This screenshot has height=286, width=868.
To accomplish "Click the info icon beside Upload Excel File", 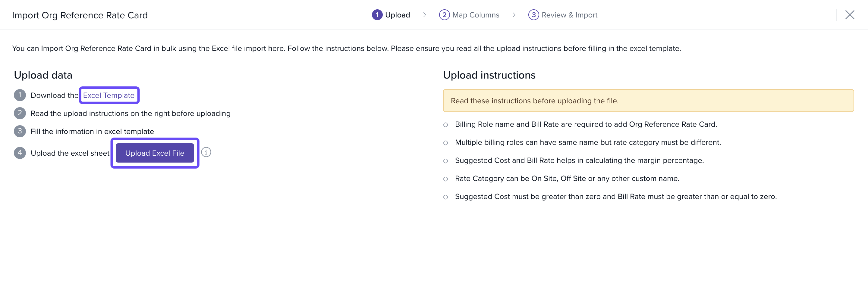I will (x=206, y=152).
